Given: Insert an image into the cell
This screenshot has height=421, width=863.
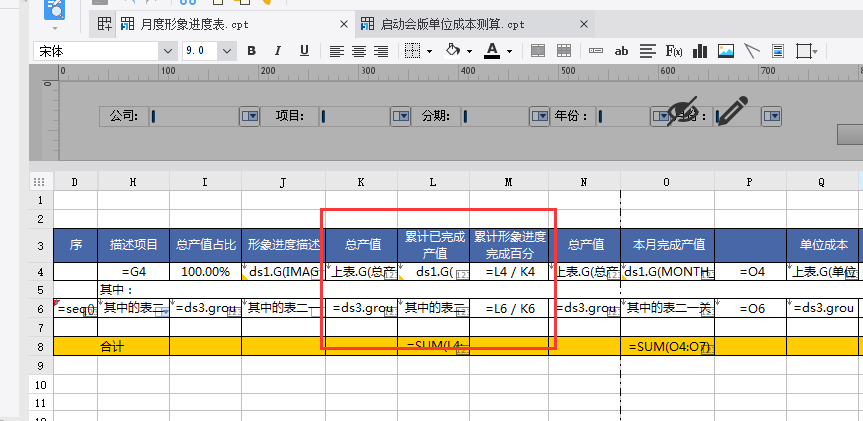Looking at the screenshot, I should pyautogui.click(x=726, y=51).
